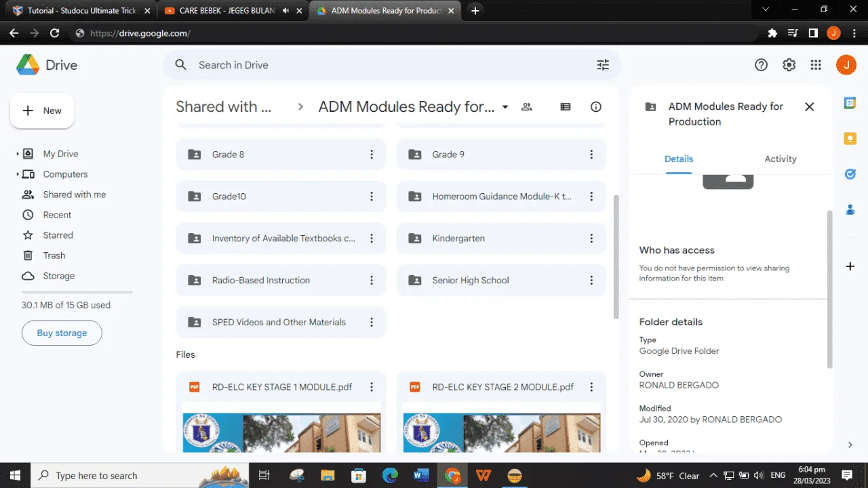Open browser extensions puzzle icon
Screen dimensions: 868x488
point(772,33)
